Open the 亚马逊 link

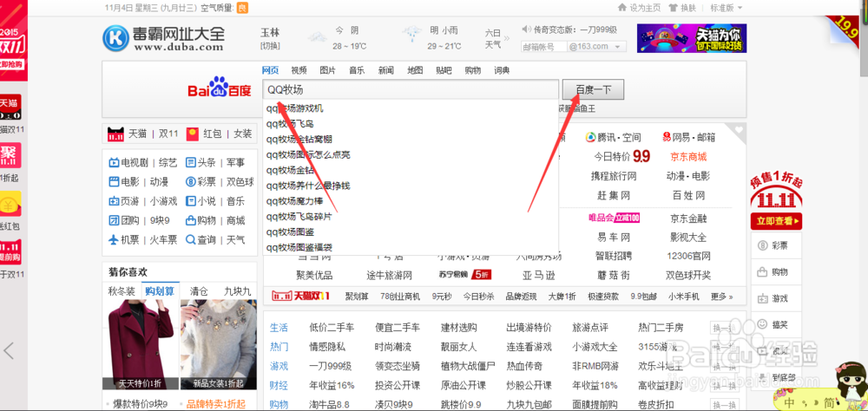click(x=538, y=275)
